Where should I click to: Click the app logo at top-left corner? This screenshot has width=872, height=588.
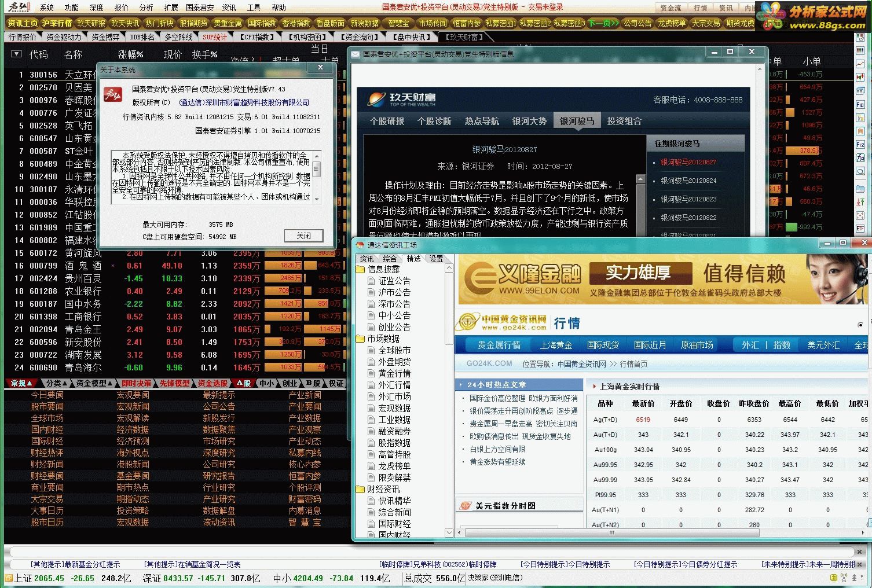(x=19, y=8)
